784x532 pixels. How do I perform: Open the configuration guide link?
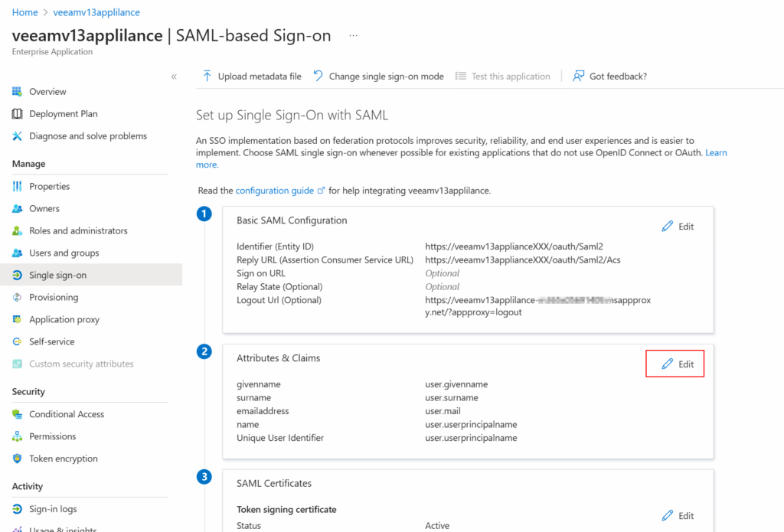(276, 191)
